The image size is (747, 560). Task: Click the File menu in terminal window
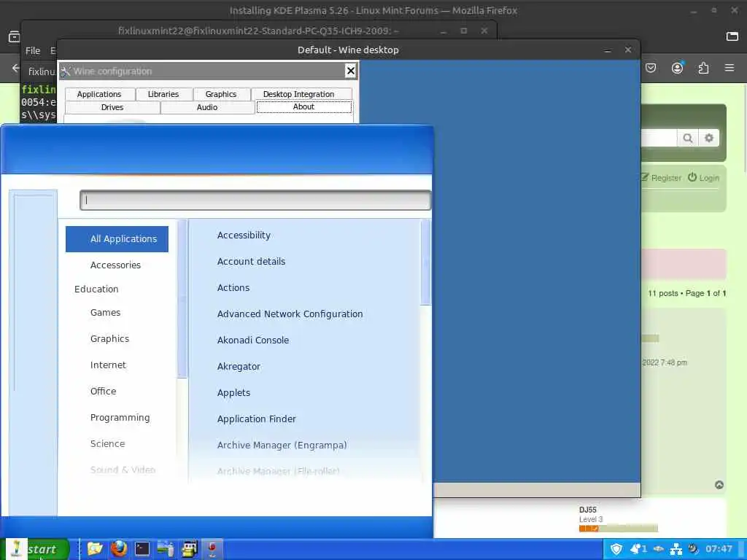click(x=33, y=50)
